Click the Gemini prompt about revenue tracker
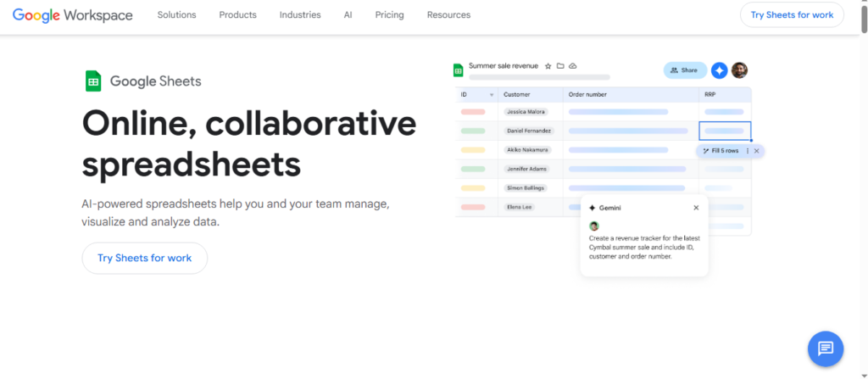This screenshot has width=868, height=379. (644, 247)
